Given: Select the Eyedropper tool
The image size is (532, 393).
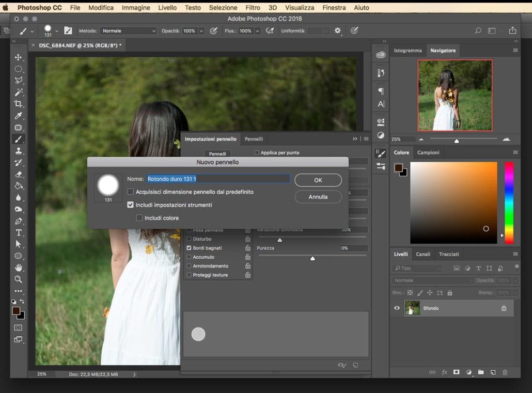Looking at the screenshot, I should (18, 116).
